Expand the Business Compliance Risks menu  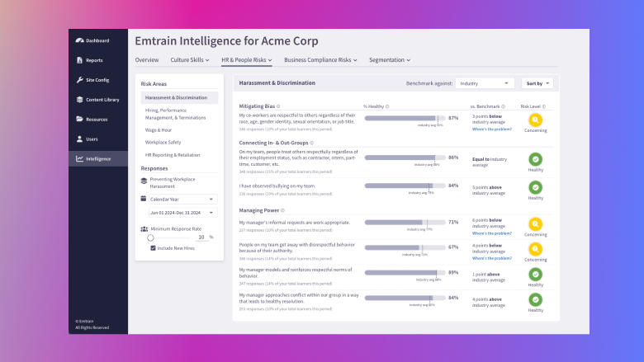click(x=320, y=60)
